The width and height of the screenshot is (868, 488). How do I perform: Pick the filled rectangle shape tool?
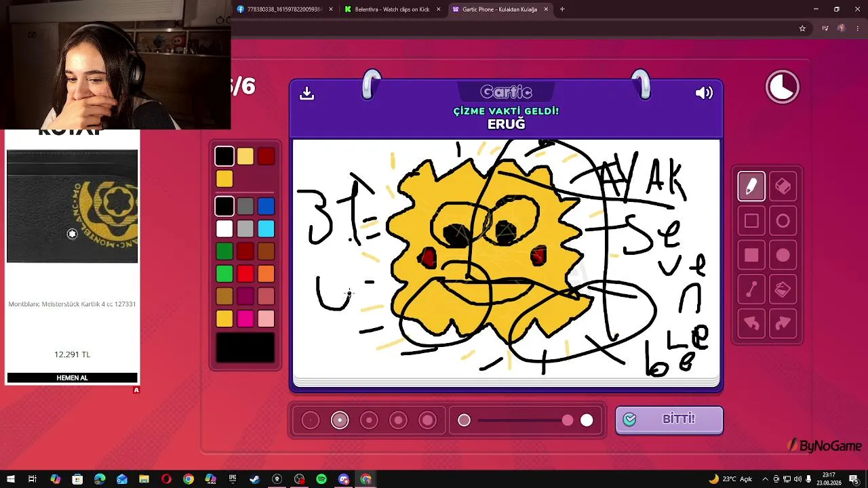(x=751, y=256)
